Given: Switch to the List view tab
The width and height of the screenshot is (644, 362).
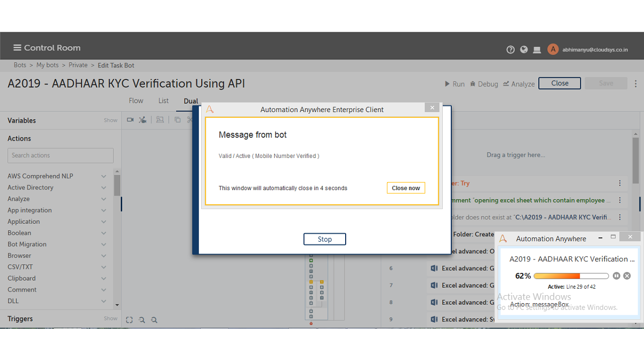Looking at the screenshot, I should pos(164,101).
